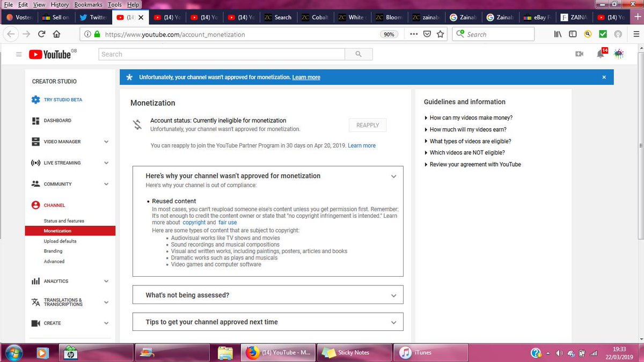The height and width of the screenshot is (362, 644).
Task: Switch to the ZC Cobalt tab
Action: click(315, 17)
